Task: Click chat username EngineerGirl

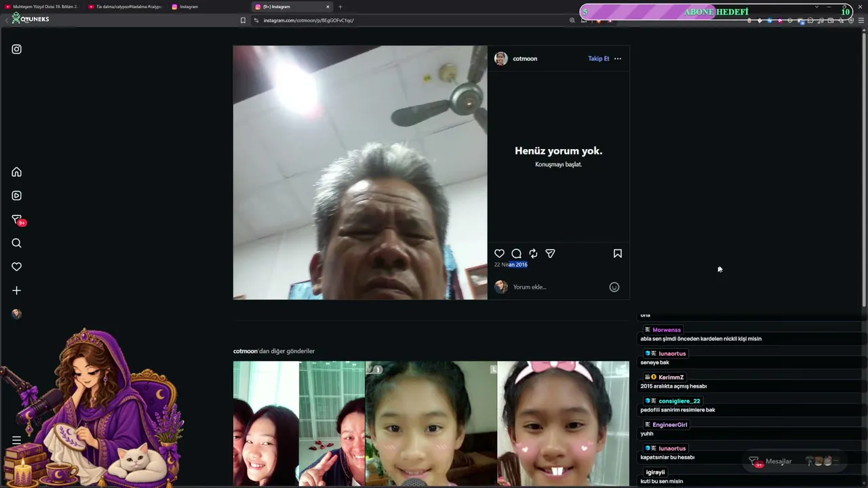Action: click(x=670, y=425)
